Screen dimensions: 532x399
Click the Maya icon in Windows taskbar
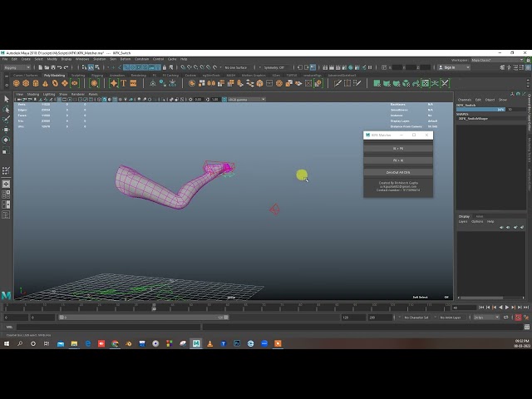pyautogui.click(x=196, y=343)
